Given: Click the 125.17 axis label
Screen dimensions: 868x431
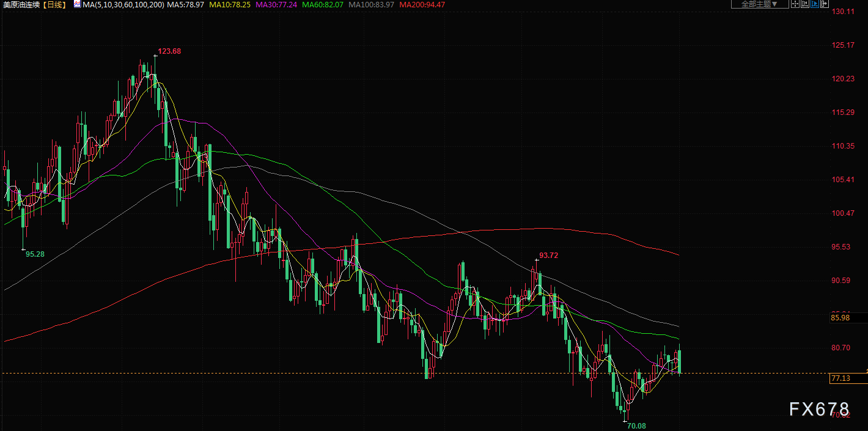Looking at the screenshot, I should 842,45.
